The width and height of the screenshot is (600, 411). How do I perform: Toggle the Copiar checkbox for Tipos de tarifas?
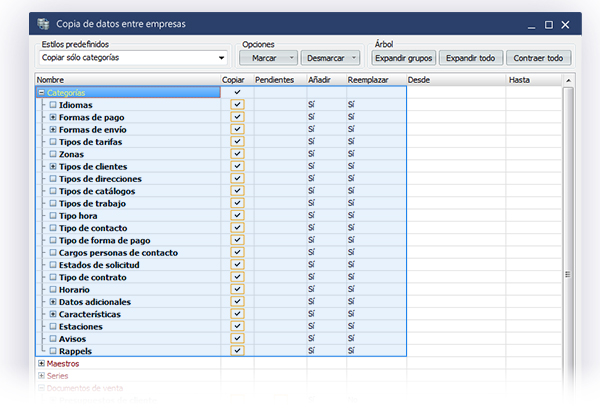coord(237,142)
